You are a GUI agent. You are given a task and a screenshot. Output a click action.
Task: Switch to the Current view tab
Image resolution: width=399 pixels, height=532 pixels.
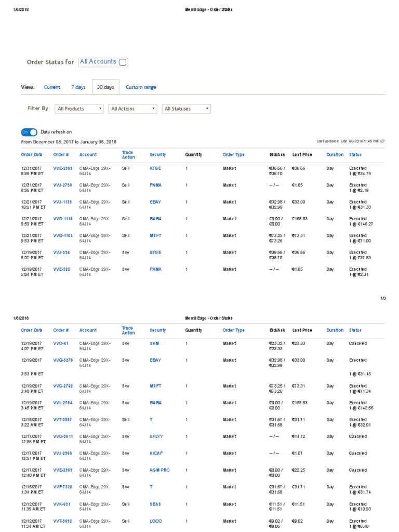tap(52, 87)
